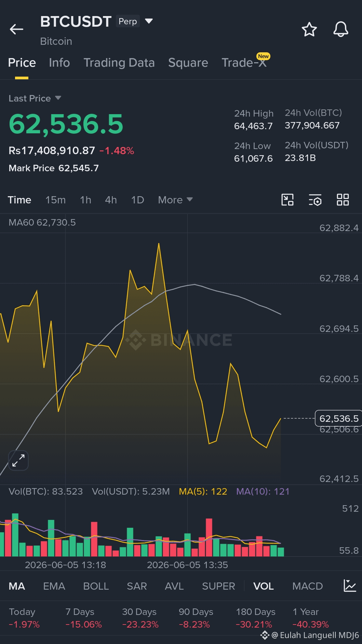
Task: Tap the Perp contract badge
Action: click(128, 21)
